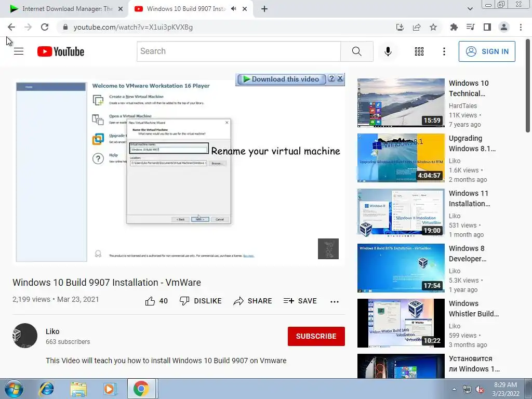Click the SIGN IN button
This screenshot has width=532, height=399.
coord(487,51)
